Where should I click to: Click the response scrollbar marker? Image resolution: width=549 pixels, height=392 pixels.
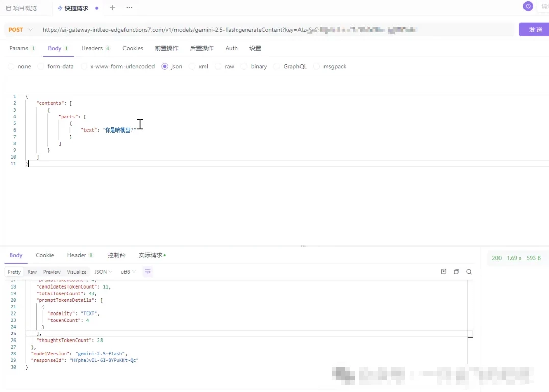(x=470, y=337)
